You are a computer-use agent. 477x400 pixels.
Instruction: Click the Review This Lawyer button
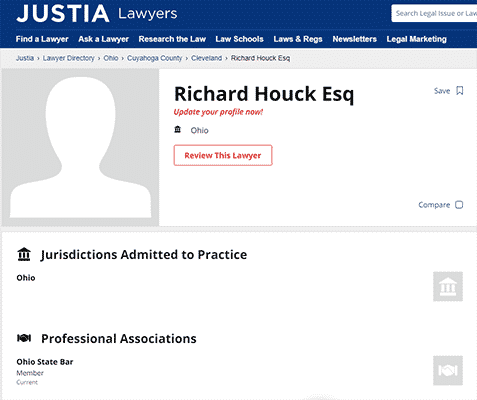(223, 155)
